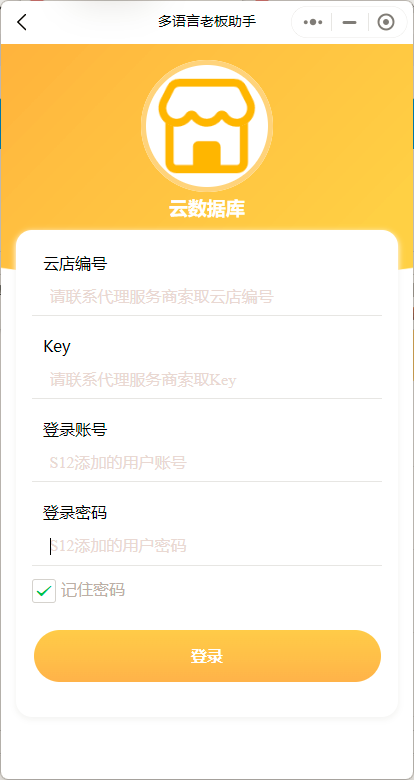Click the 云店编号 field label
Screen dimensions: 414x780
(75, 264)
